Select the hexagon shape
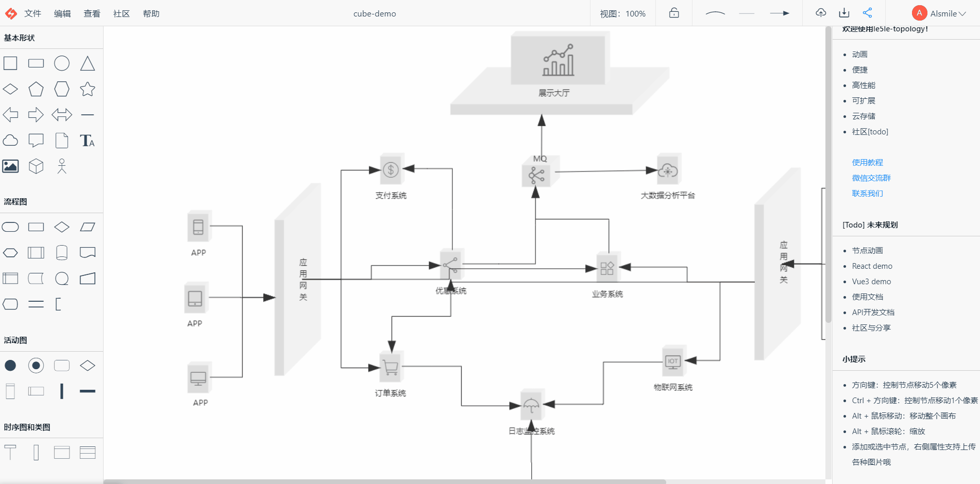This screenshot has height=484, width=980. point(62,89)
